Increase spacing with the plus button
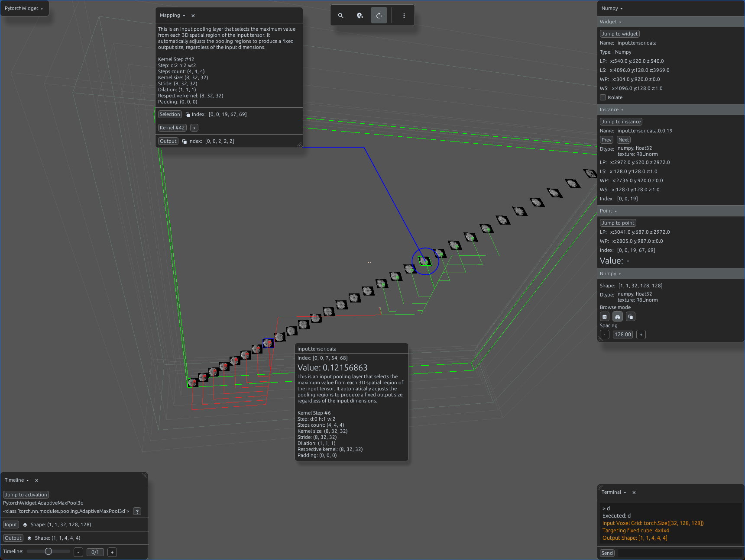This screenshot has width=745, height=560. coord(641,335)
